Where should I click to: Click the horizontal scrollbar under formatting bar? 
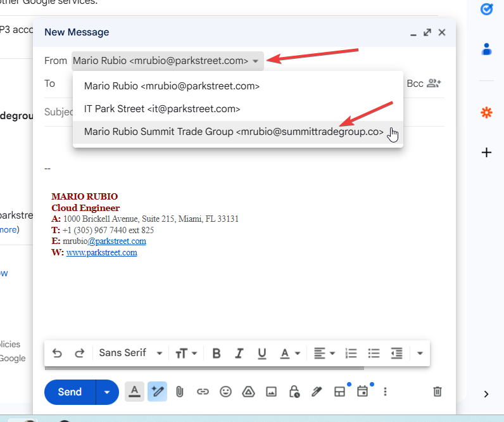(205, 368)
